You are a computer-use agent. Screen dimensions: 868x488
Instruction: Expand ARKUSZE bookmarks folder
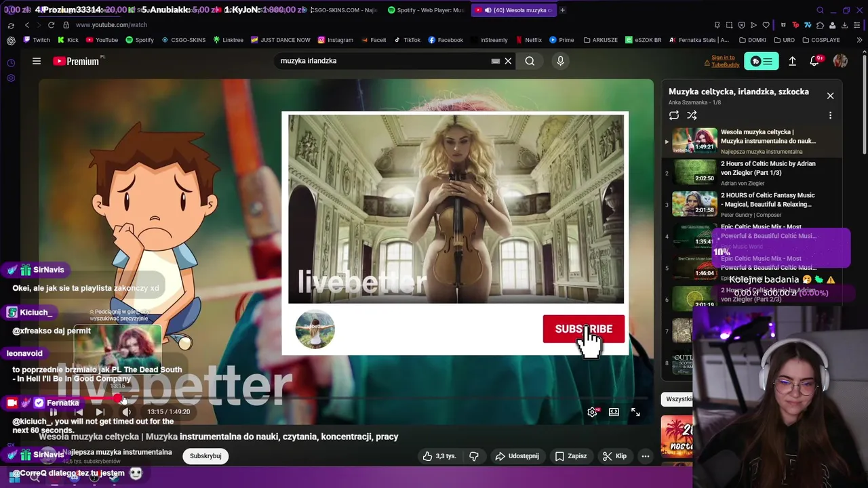point(601,40)
